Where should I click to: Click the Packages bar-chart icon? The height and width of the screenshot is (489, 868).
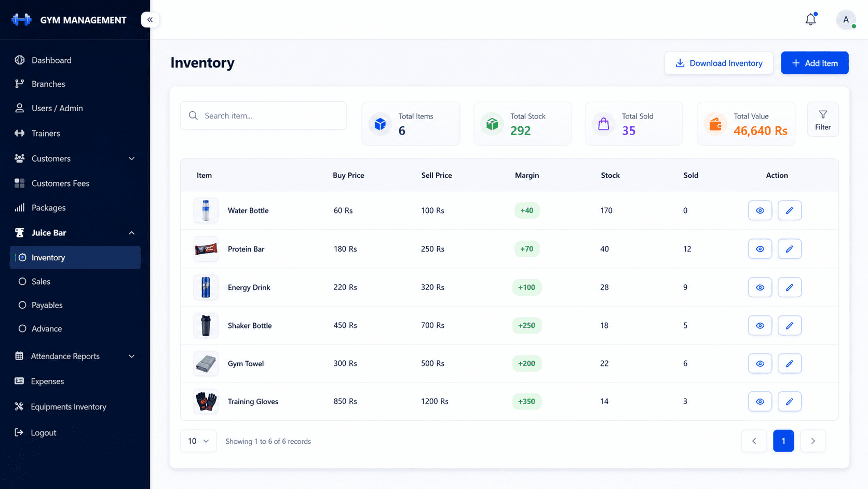[20, 207]
